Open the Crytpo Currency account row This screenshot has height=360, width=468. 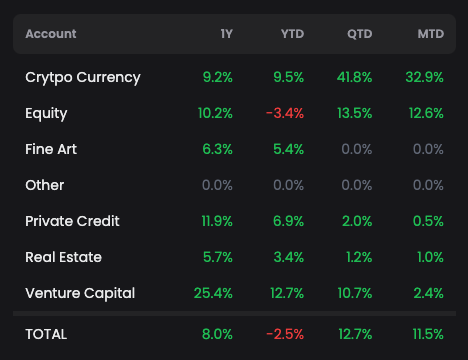[234, 77]
